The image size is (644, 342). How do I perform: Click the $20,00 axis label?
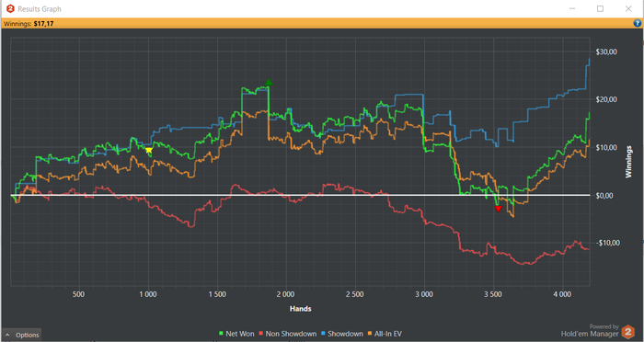tap(606, 99)
